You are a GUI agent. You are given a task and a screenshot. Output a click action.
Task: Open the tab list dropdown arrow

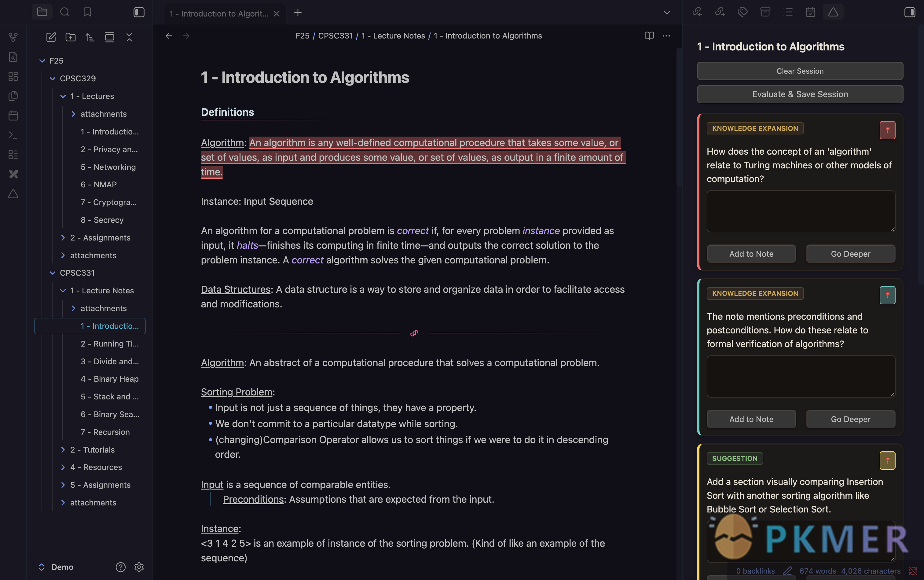click(x=667, y=13)
